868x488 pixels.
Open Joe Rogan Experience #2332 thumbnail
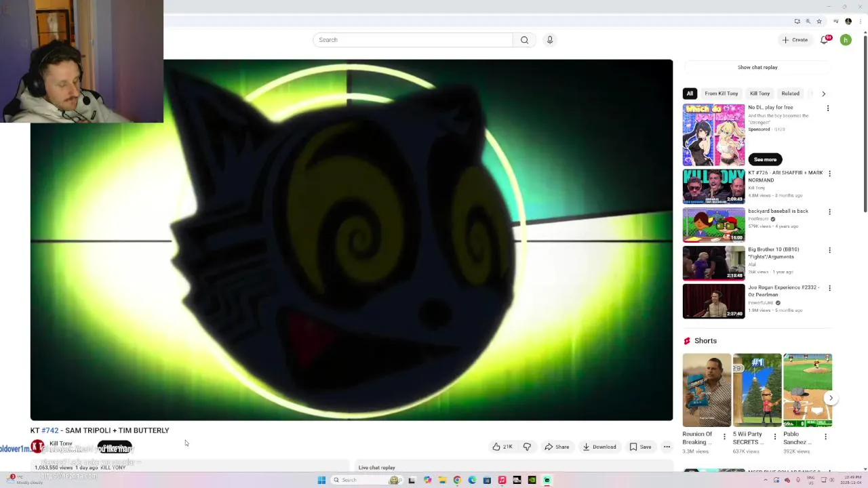coord(713,301)
